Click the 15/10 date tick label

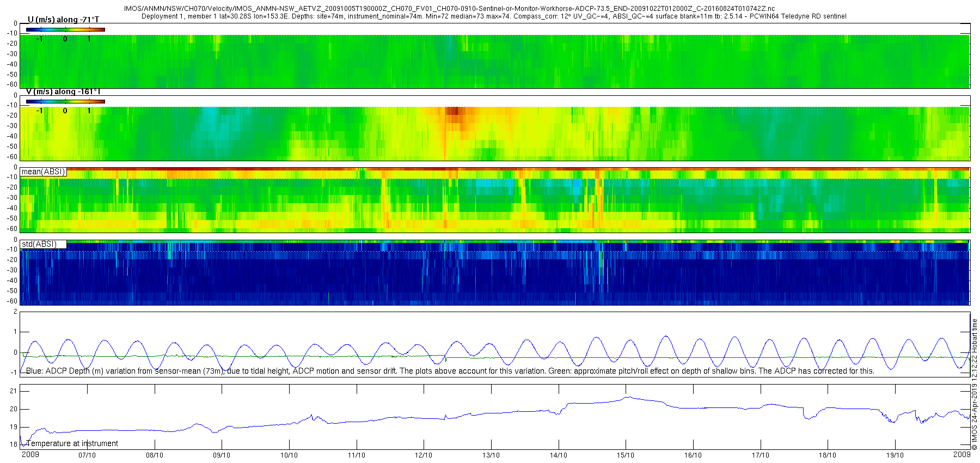[x=626, y=455]
